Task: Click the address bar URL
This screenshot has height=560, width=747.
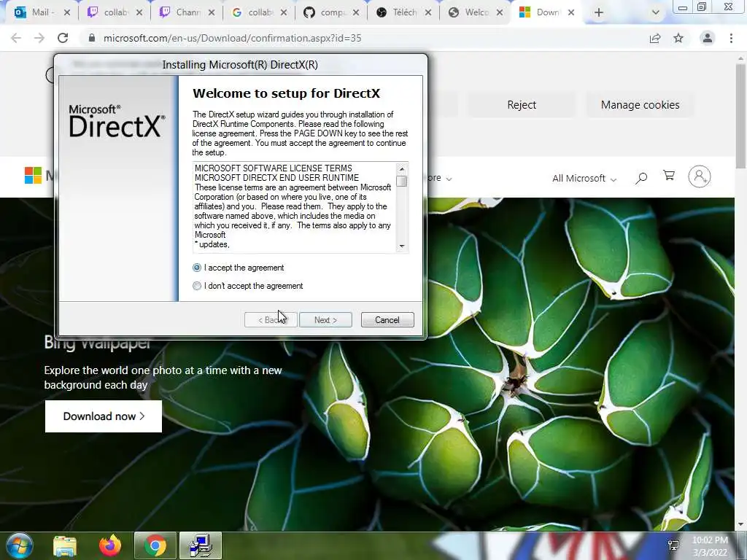Action: point(233,38)
